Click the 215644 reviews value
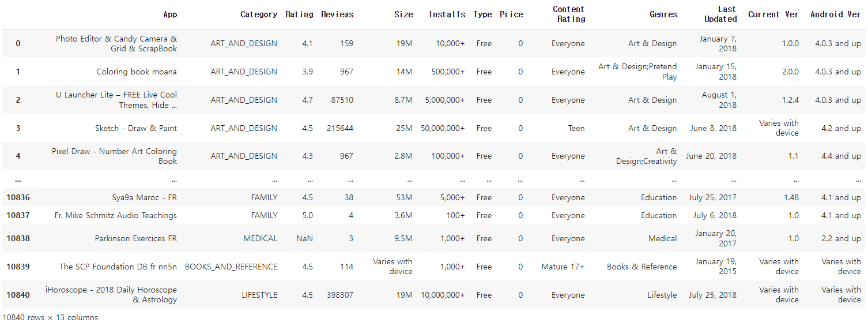Screen dimensions: 868x326 tap(339, 128)
